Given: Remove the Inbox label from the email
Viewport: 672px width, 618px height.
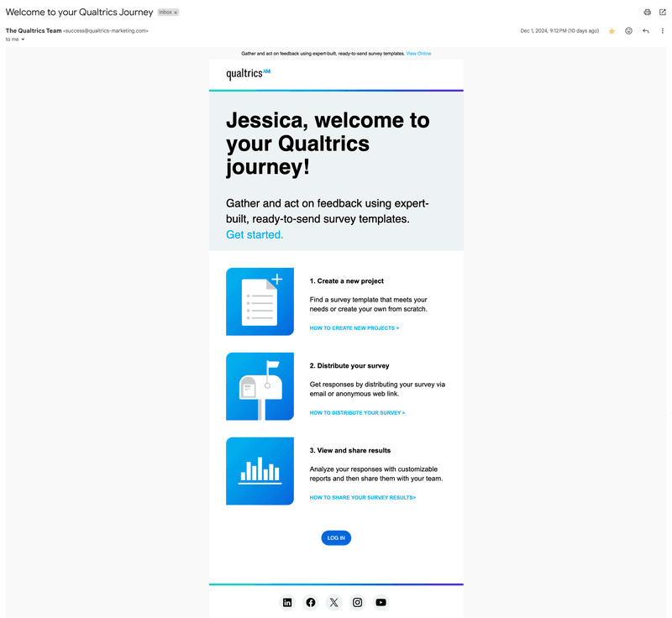Looking at the screenshot, I should pyautogui.click(x=176, y=13).
